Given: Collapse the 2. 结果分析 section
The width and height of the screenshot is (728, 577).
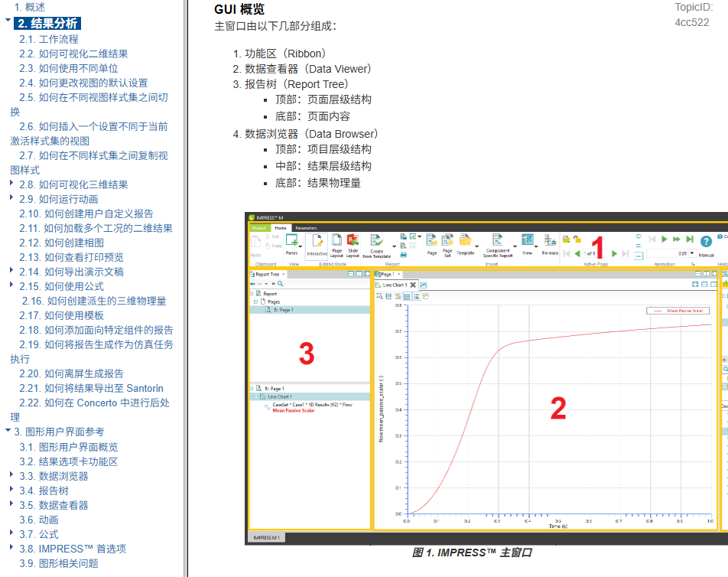Looking at the screenshot, I should tap(8, 21).
